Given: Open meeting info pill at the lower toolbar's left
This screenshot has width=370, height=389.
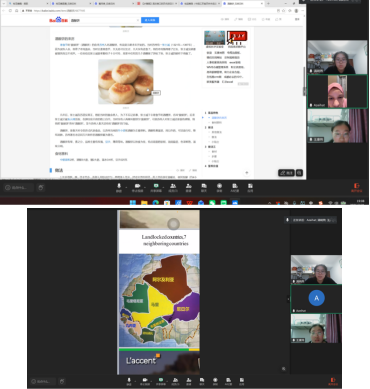Looking at the screenshot, I should [x=42, y=381].
